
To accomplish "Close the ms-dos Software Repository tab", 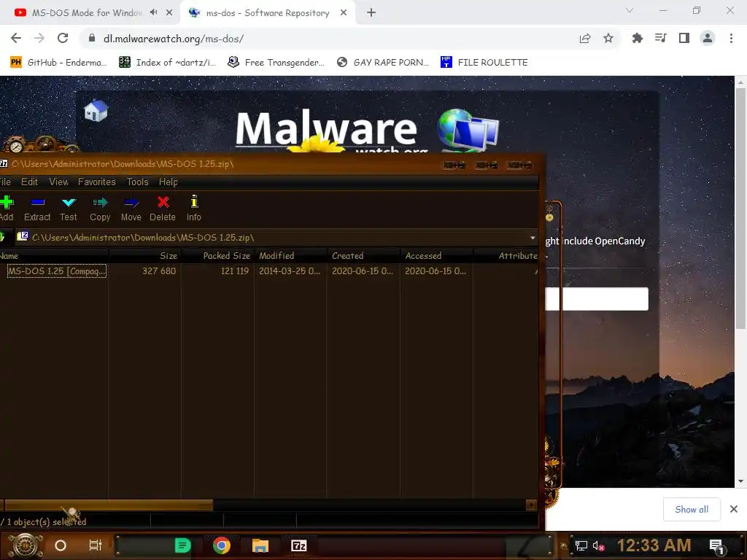I will click(344, 13).
